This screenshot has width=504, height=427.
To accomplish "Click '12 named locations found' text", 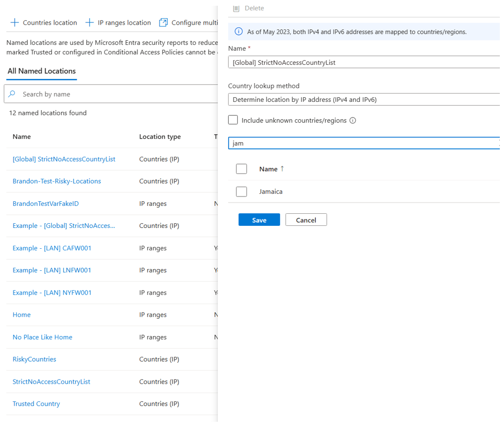I will click(x=48, y=113).
